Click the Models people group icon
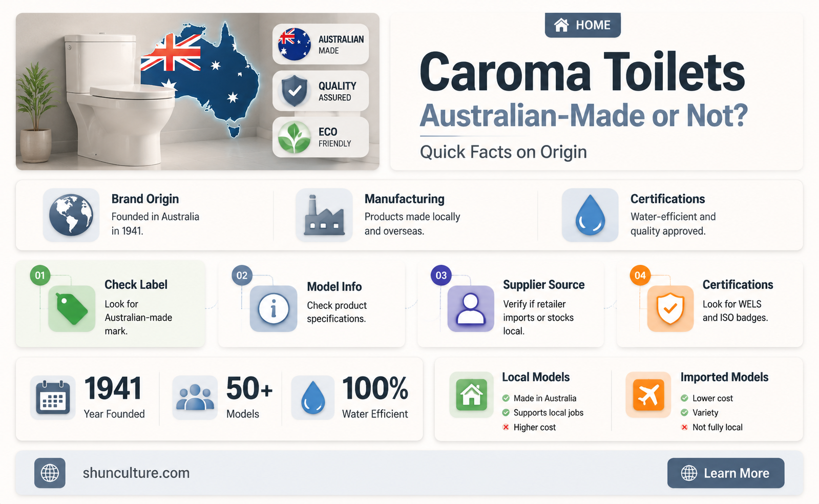Viewport: 819px width, 504px height. click(195, 397)
